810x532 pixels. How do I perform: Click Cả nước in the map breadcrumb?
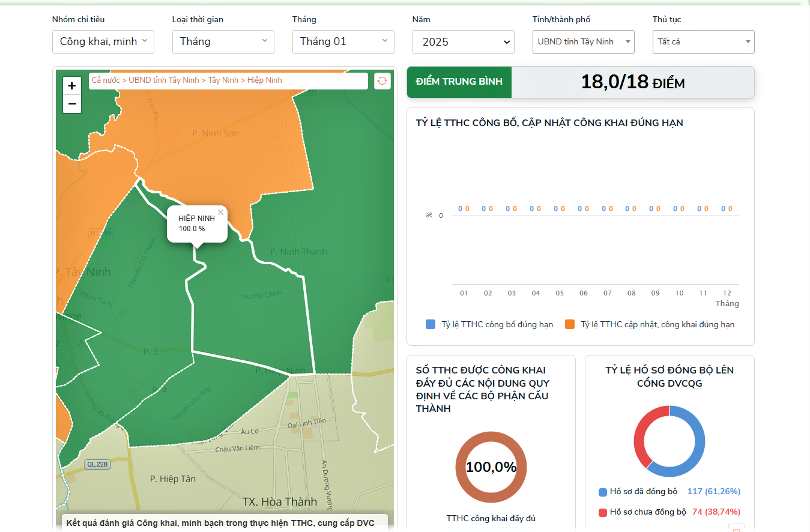coord(105,80)
